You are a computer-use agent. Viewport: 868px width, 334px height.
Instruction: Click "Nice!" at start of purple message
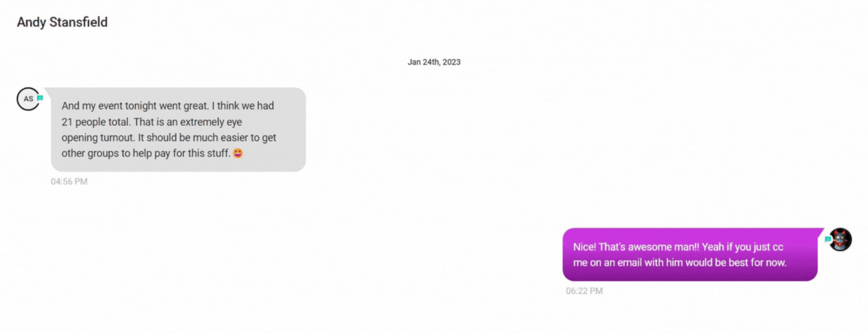pos(584,247)
